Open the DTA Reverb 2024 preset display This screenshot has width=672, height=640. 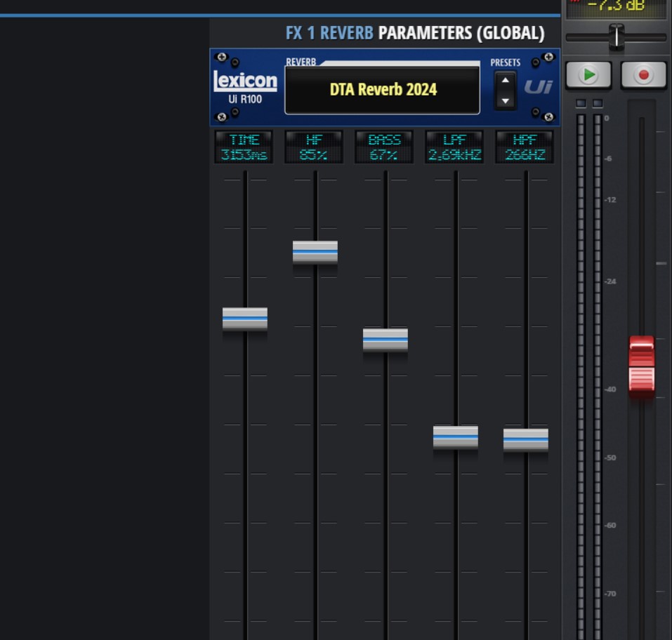tap(382, 90)
